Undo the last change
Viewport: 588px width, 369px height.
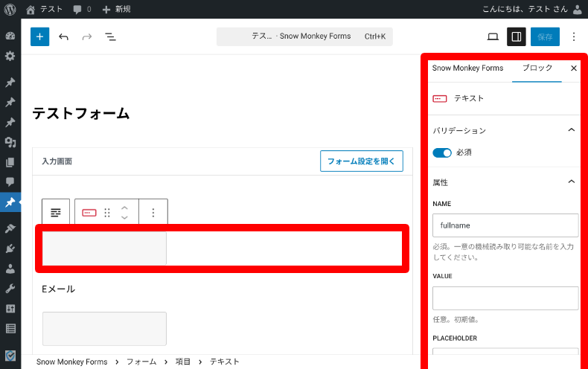pos(63,36)
